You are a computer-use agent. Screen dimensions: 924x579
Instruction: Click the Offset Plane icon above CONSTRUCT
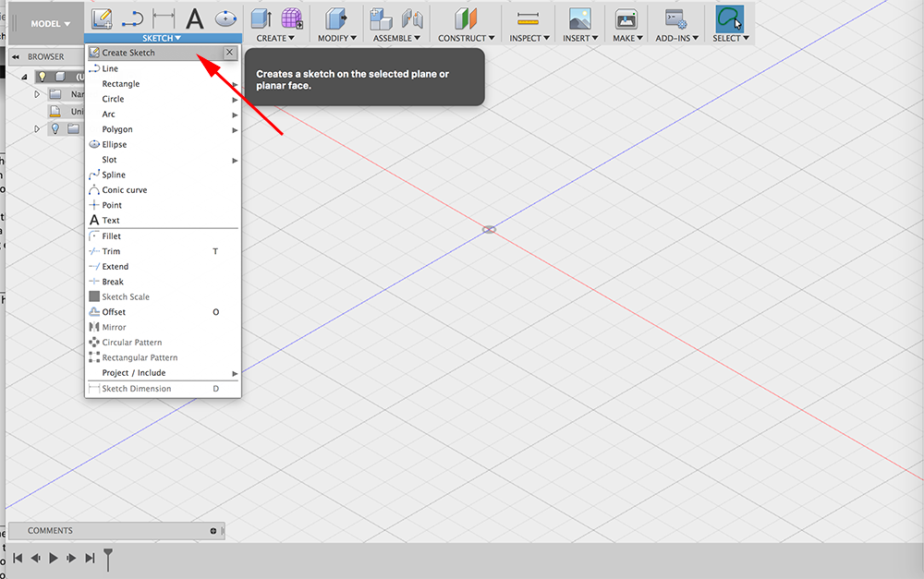click(466, 18)
